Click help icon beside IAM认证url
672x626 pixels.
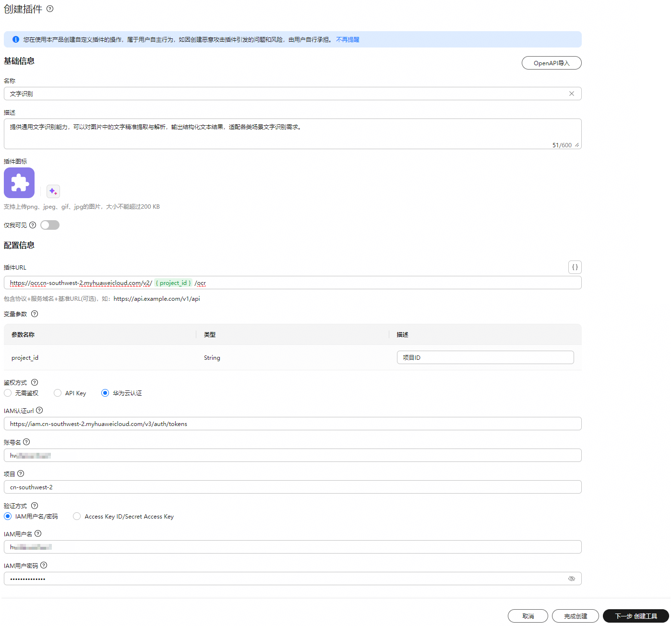(39, 410)
